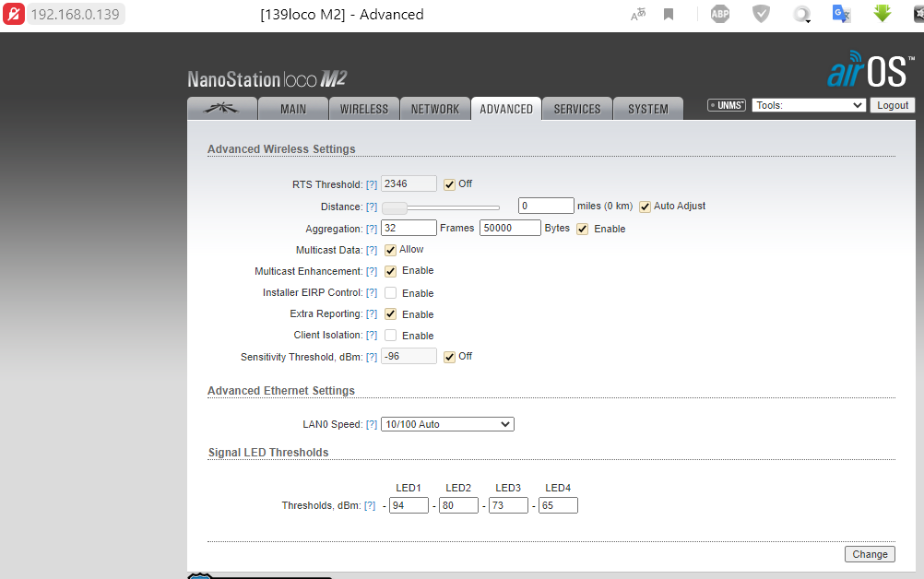This screenshot has width=924, height=579.
Task: Open LAN0 Speed help link
Action: [372, 424]
